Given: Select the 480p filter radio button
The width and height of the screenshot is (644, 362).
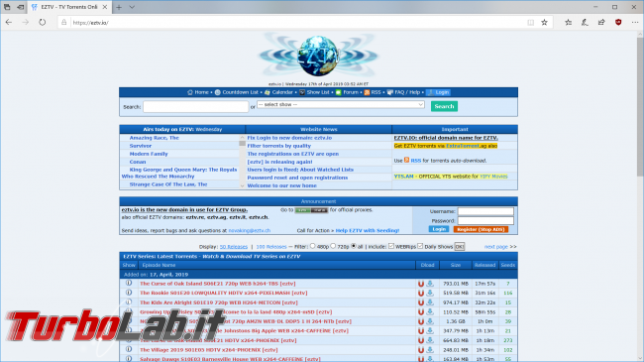Looking at the screenshot, I should click(312, 246).
